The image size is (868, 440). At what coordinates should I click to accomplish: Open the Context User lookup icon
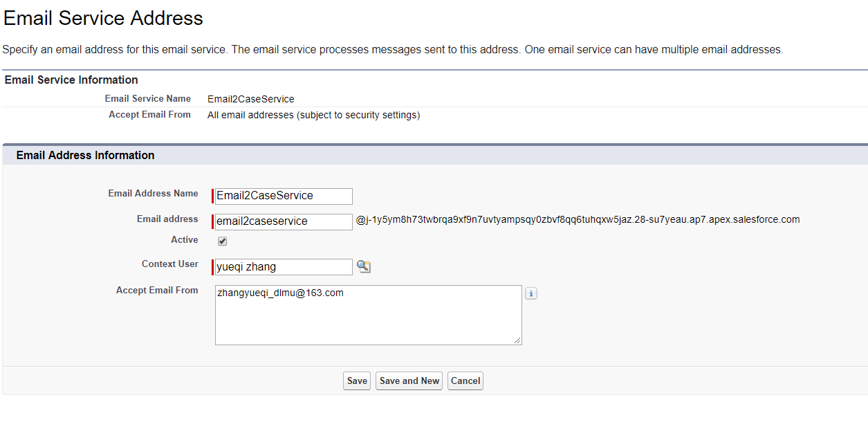pyautogui.click(x=364, y=266)
